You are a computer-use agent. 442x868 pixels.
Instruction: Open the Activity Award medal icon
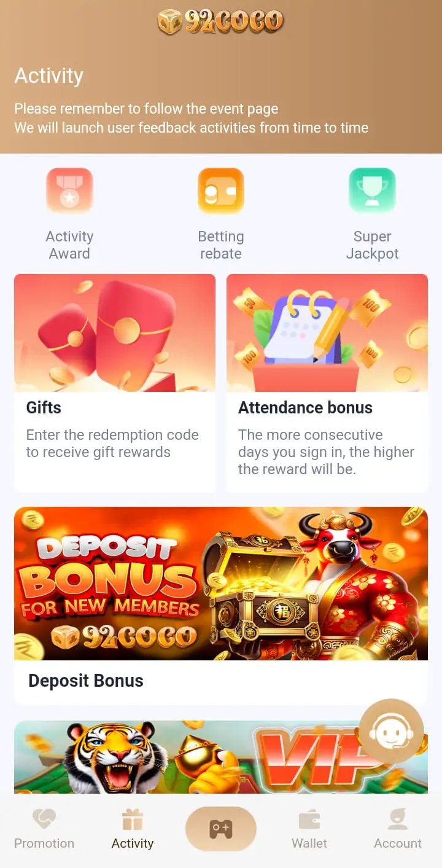pos(69,190)
